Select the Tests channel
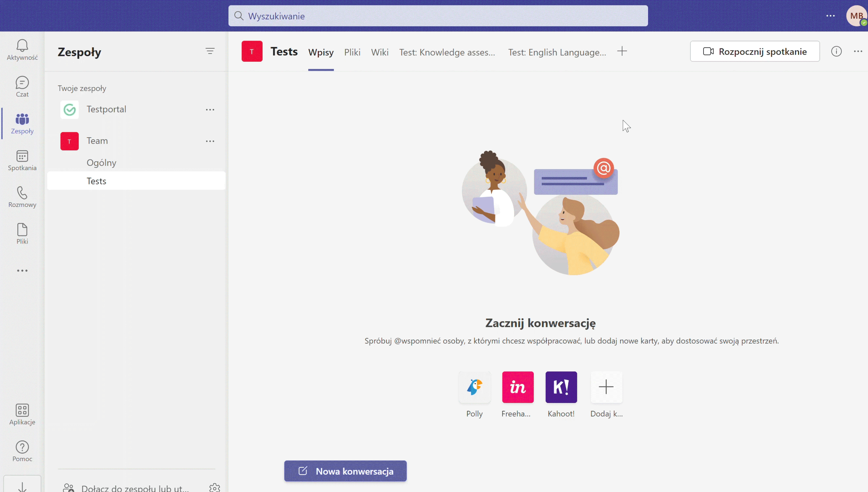868x492 pixels. point(137,181)
